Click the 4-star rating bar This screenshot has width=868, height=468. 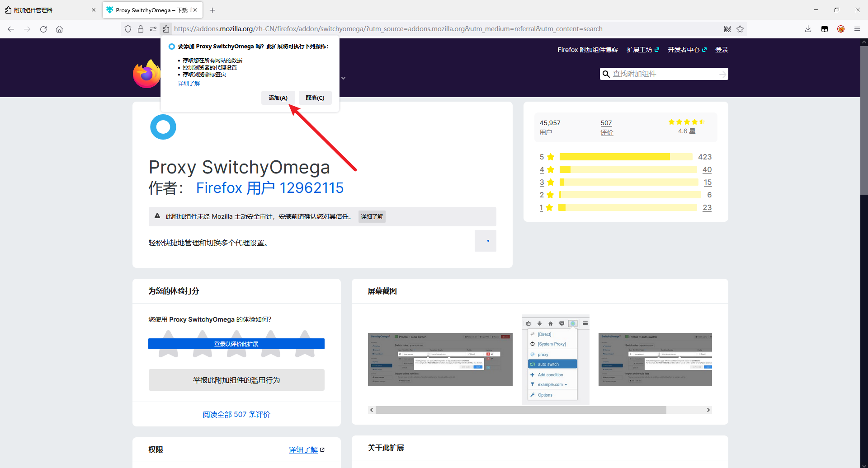pos(628,169)
